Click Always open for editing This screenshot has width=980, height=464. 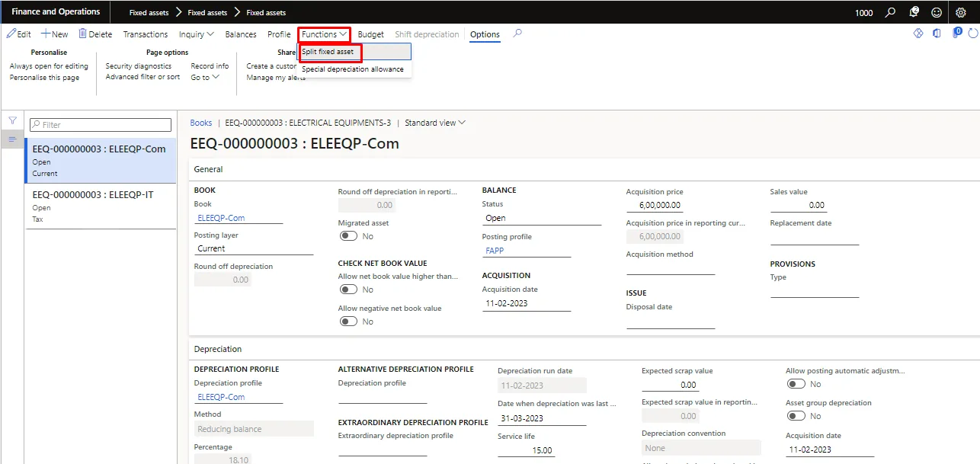(49, 66)
